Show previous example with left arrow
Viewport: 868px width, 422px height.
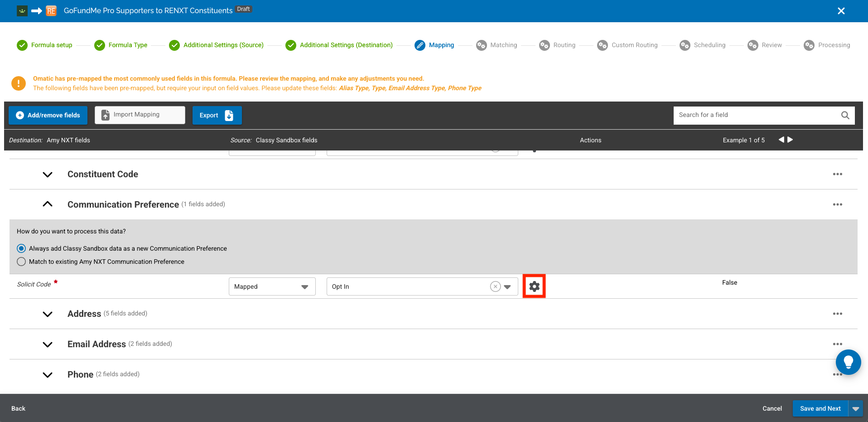(x=781, y=140)
